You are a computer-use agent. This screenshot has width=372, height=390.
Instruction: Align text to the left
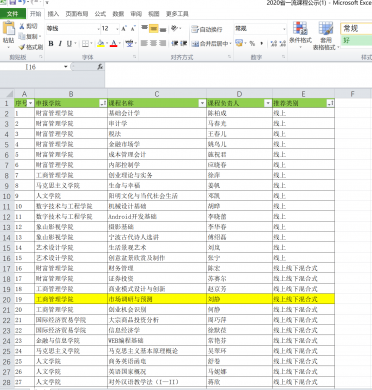[x=144, y=43]
